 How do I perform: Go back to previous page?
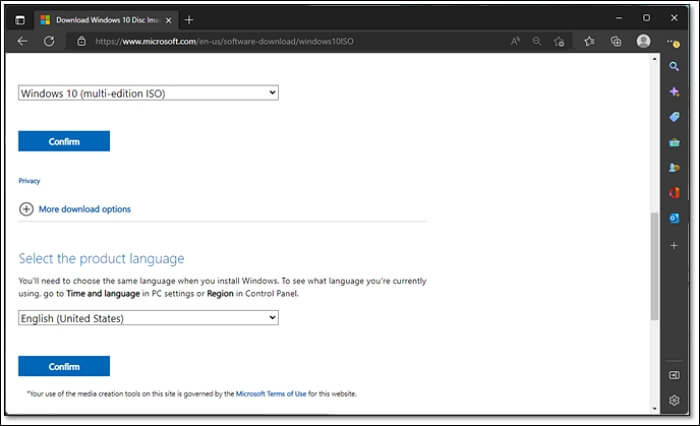(x=22, y=42)
